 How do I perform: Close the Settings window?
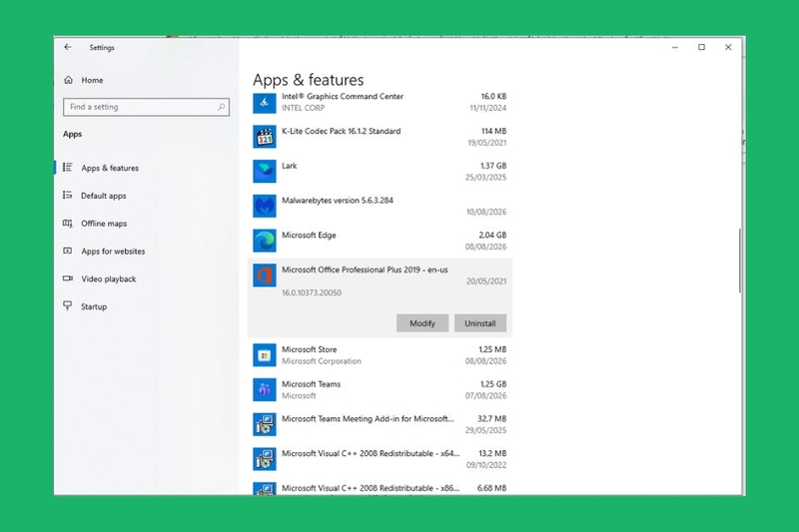click(x=728, y=47)
